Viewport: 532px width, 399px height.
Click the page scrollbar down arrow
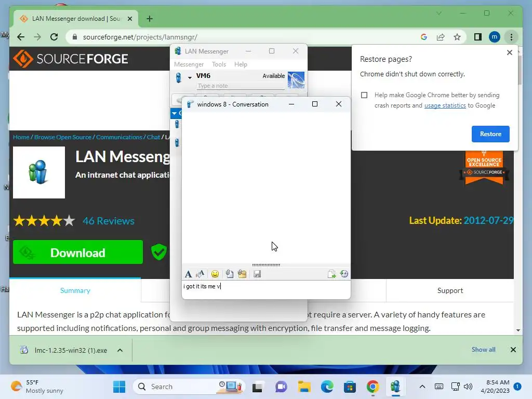coord(518,330)
